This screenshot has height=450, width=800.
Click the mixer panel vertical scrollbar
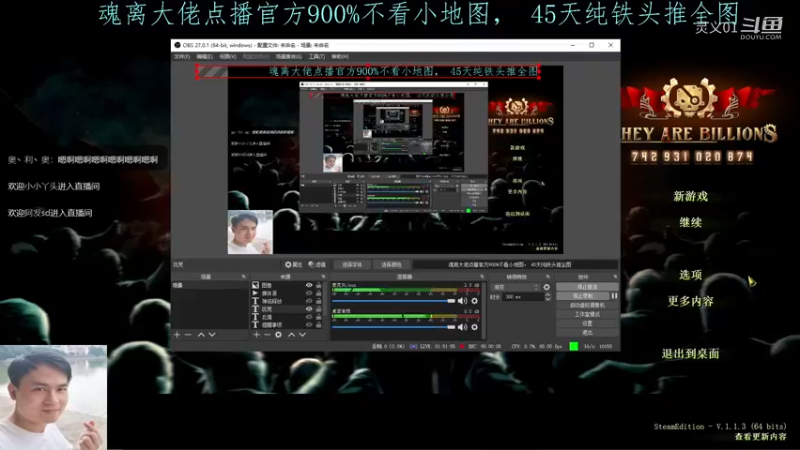pyautogui.click(x=483, y=310)
